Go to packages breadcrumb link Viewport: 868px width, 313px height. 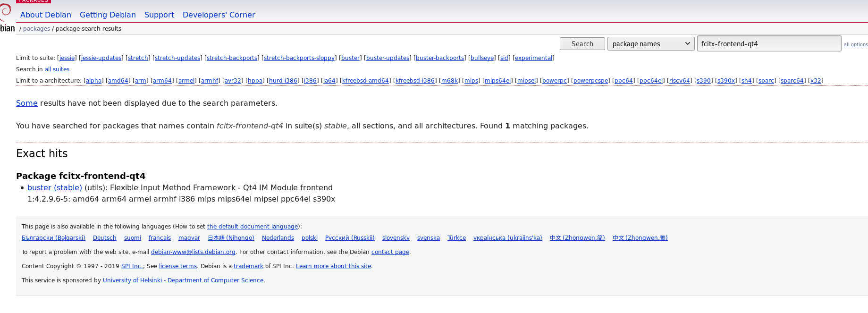click(36, 29)
